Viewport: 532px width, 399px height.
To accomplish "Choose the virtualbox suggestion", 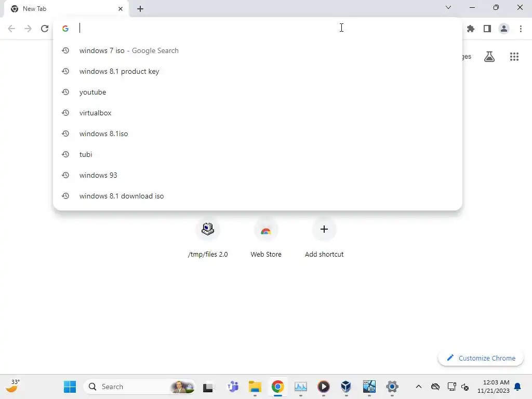I will (258, 113).
